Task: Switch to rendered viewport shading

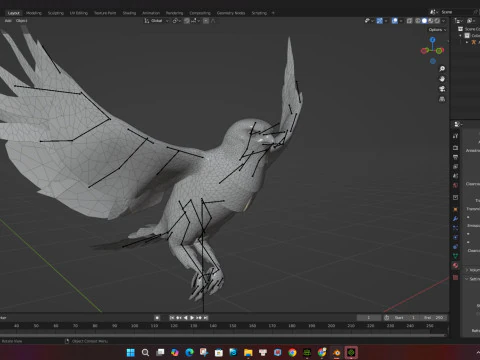Action: pyautogui.click(x=437, y=21)
